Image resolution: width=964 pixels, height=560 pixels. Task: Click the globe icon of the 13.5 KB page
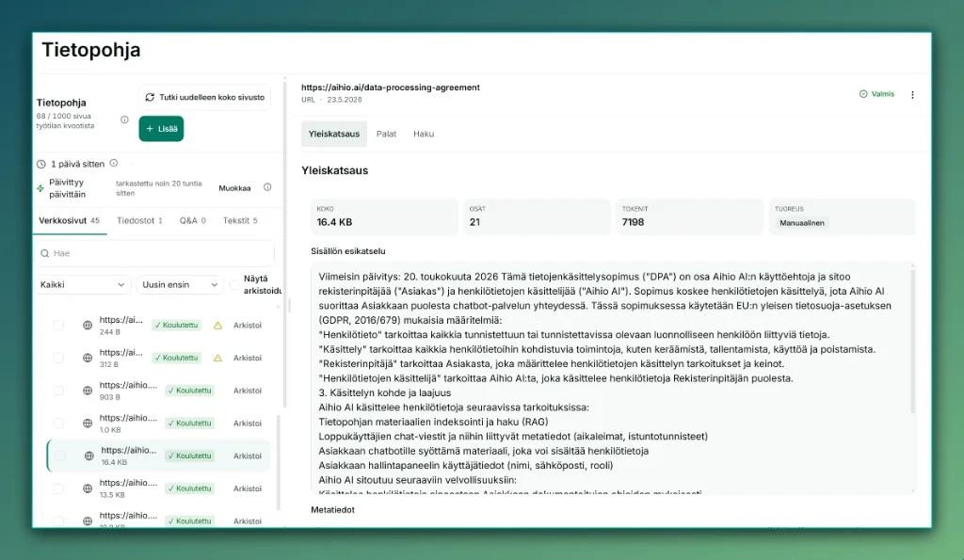point(88,488)
